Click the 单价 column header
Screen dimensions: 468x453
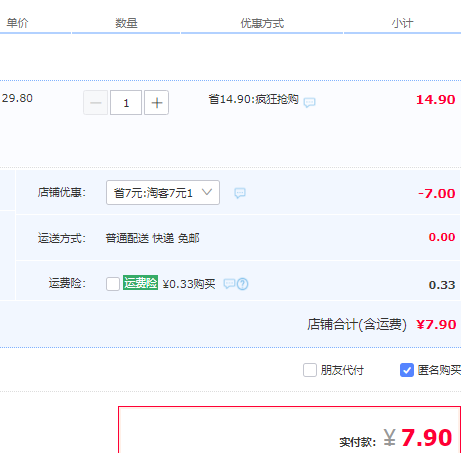click(x=17, y=23)
